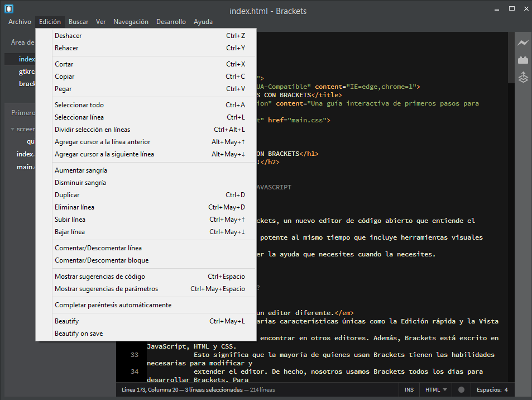This screenshot has width=532, height=400.
Task: Choose Seleccionar todo
Action: [146, 105]
